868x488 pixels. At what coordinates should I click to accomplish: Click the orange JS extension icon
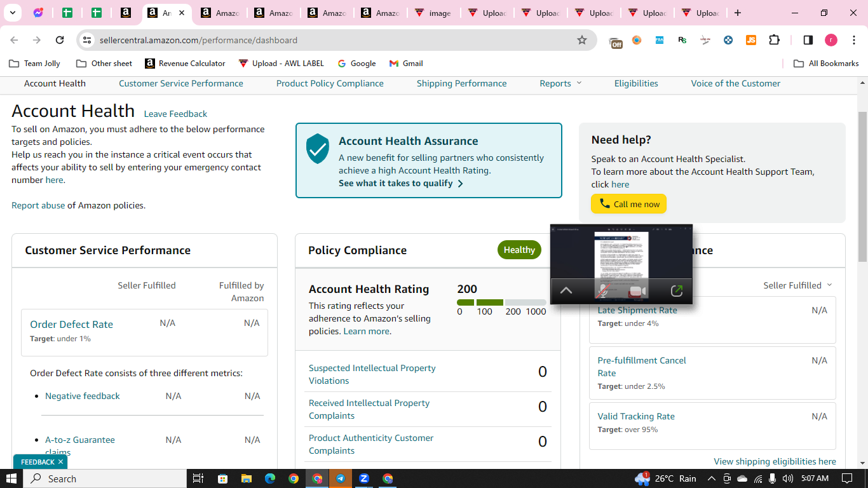click(x=751, y=40)
